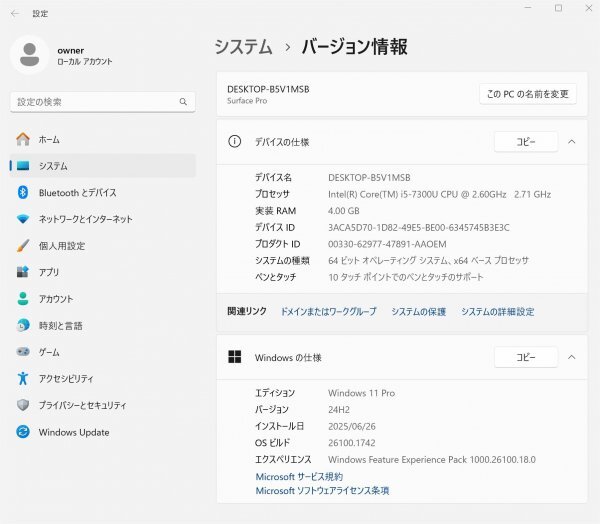Viewport: 600px width, 524px height.
Task: Click the processor value Intel(R) Core(TM) i5-7300U
Action: pyautogui.click(x=439, y=194)
